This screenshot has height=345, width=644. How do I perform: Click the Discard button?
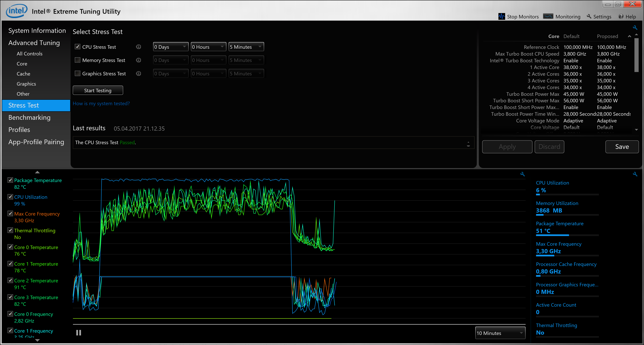[x=549, y=147]
